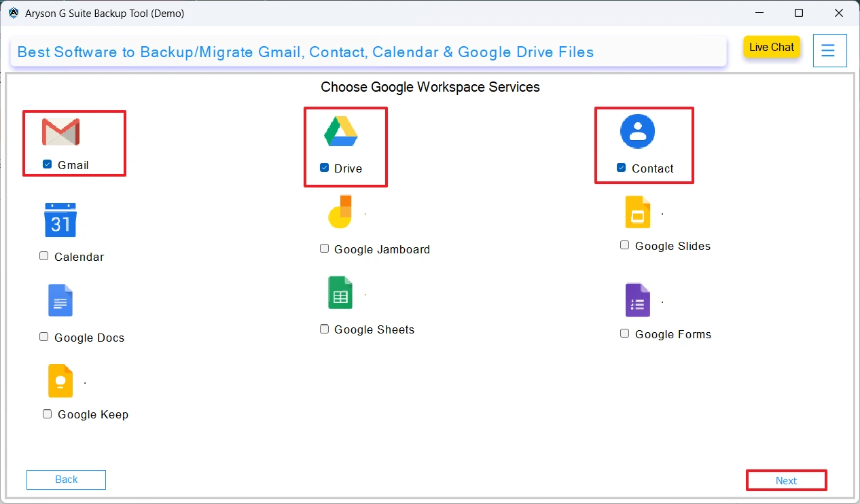
Task: Click the Calendar 31 icon
Action: pyautogui.click(x=60, y=220)
